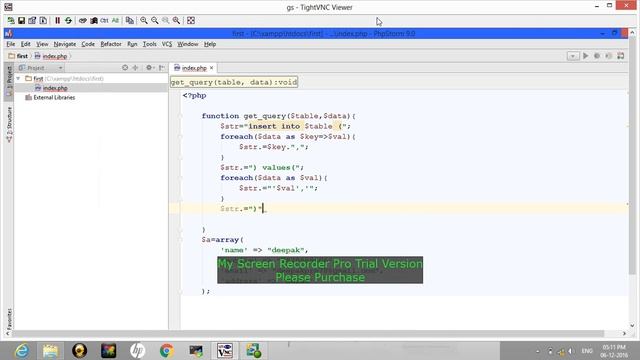Open the Project panel gear settings icon
The height and width of the screenshot is (360, 640).
pyautogui.click(x=149, y=68)
